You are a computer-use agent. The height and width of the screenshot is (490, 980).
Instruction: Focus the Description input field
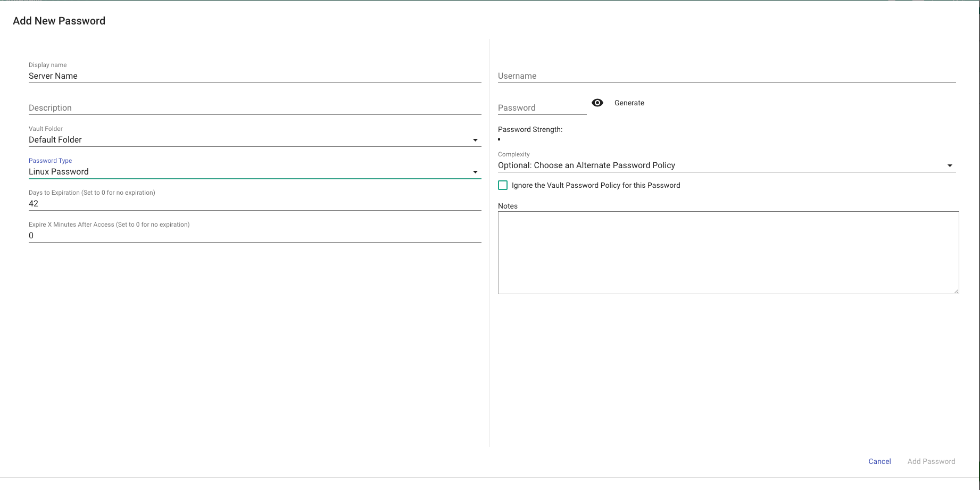click(255, 108)
